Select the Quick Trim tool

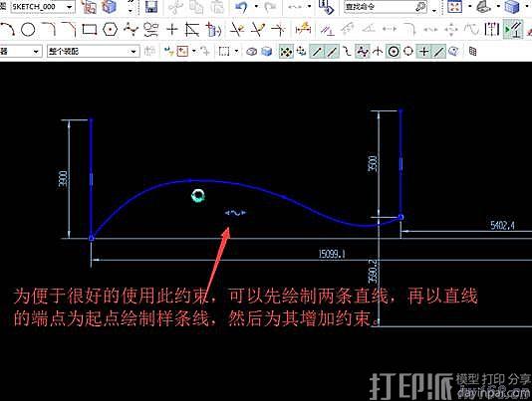tap(237, 30)
